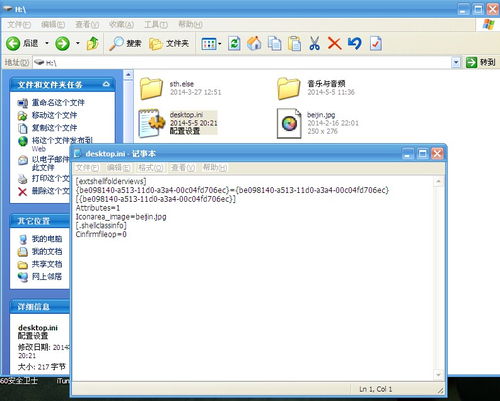500x401 pixels.
Task: Click 复制这个文件 task link
Action: pos(54,128)
